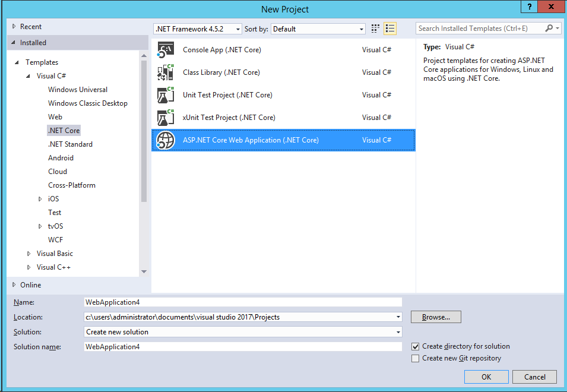Collapse the Installed section
Screen dimensions: 567x392
(14, 43)
